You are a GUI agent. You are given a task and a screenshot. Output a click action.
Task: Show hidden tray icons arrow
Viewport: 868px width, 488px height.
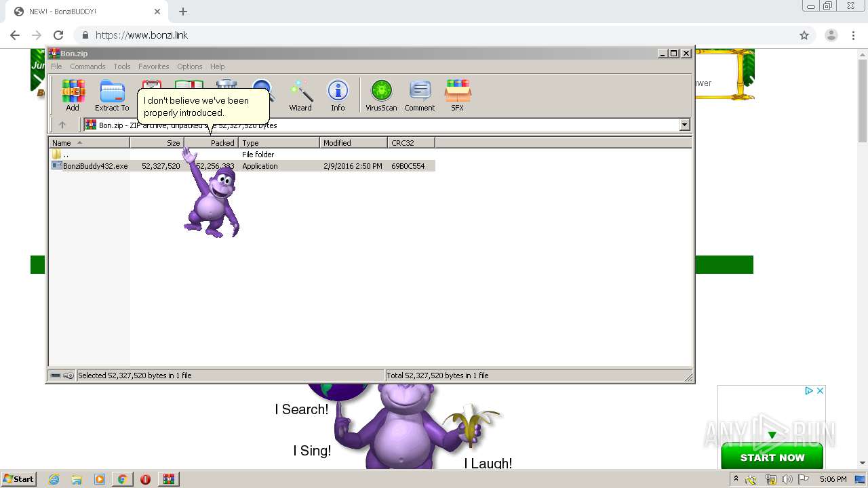tap(736, 479)
